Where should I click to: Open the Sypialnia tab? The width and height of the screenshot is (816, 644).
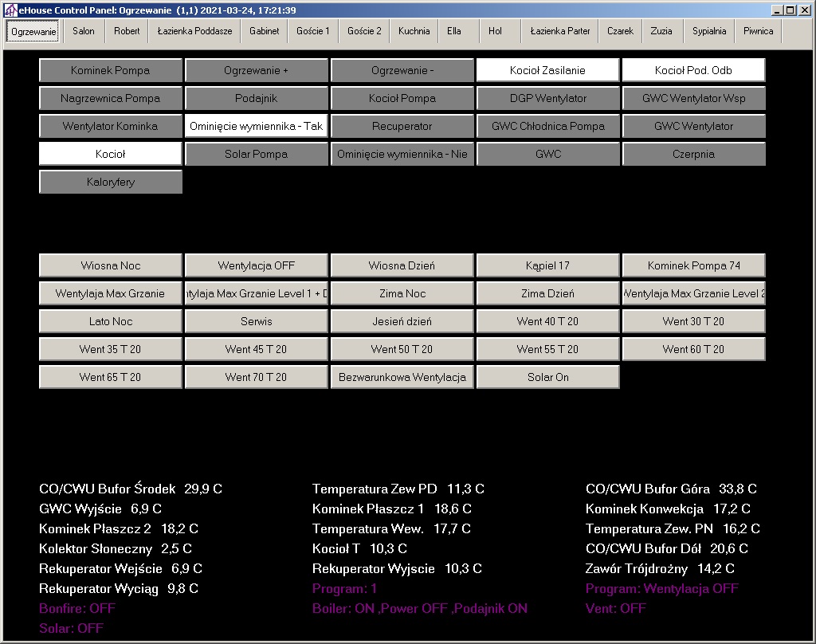pos(708,31)
